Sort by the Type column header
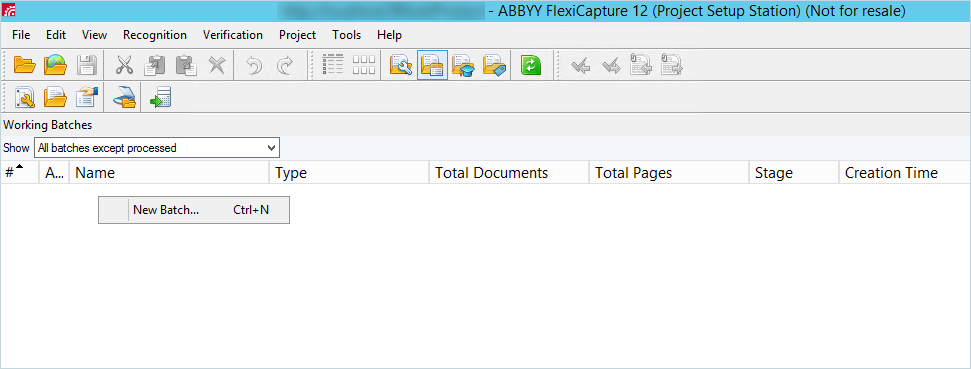The height and width of the screenshot is (369, 971). point(349,173)
